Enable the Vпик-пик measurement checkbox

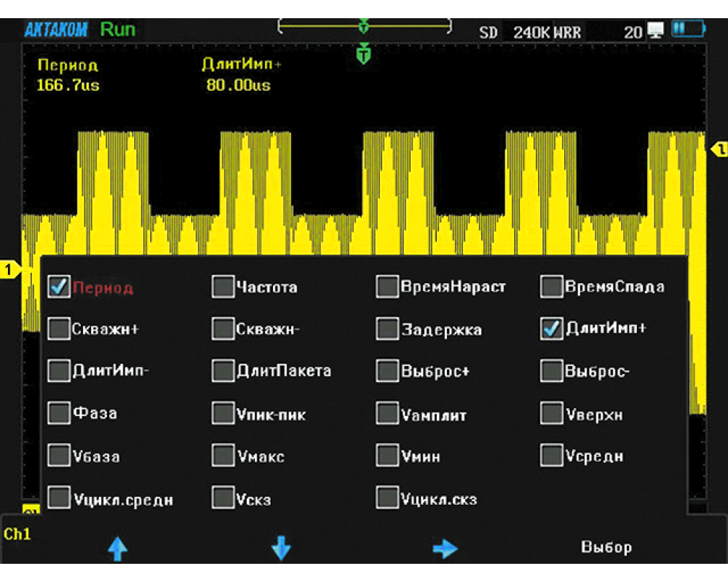[223, 414]
